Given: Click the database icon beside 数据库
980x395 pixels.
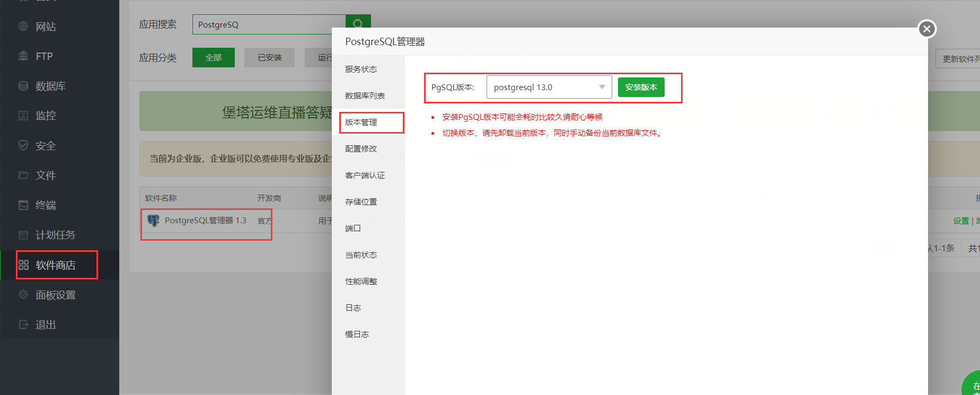Looking at the screenshot, I should 23,85.
